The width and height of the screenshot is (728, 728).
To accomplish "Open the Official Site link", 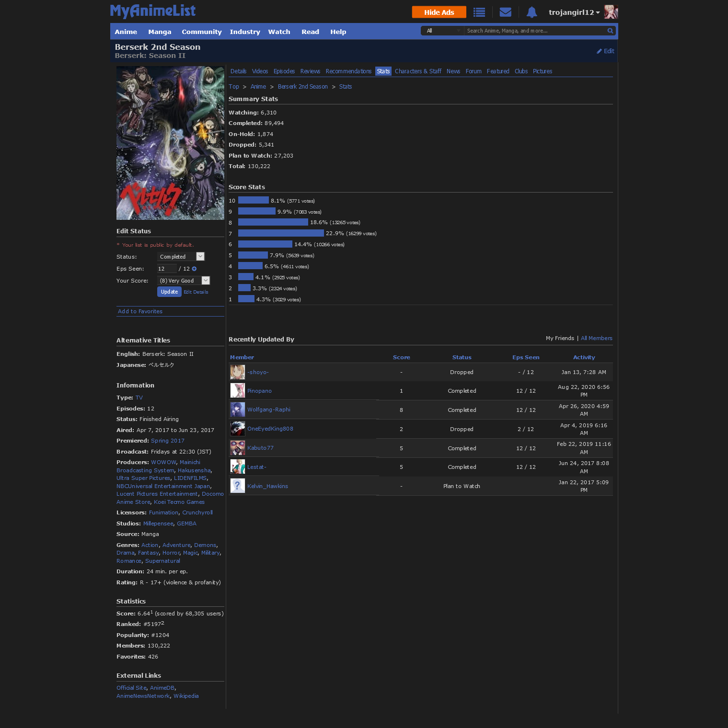I will (x=132, y=688).
